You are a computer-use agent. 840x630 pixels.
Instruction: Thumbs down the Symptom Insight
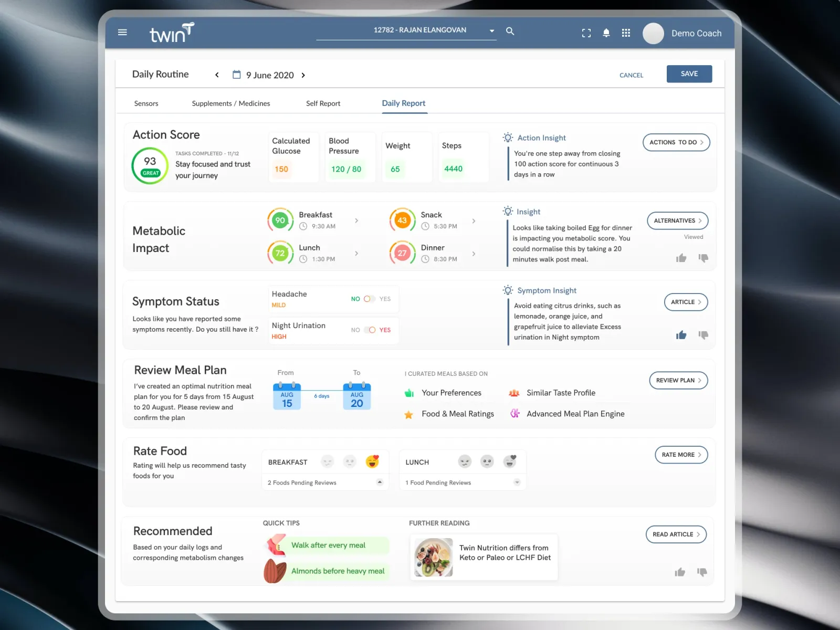[x=703, y=335]
